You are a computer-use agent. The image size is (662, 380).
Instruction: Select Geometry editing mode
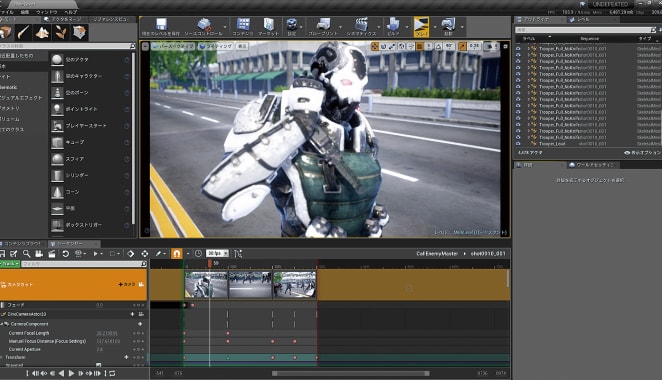[x=79, y=32]
